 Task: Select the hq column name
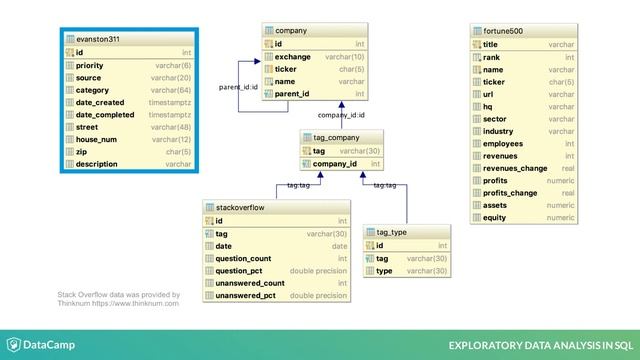(487, 107)
